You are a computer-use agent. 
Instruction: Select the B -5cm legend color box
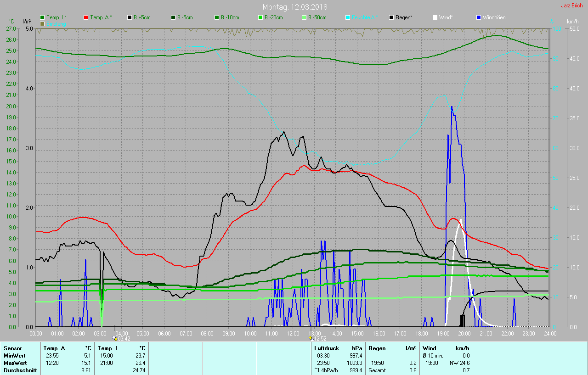173,17
